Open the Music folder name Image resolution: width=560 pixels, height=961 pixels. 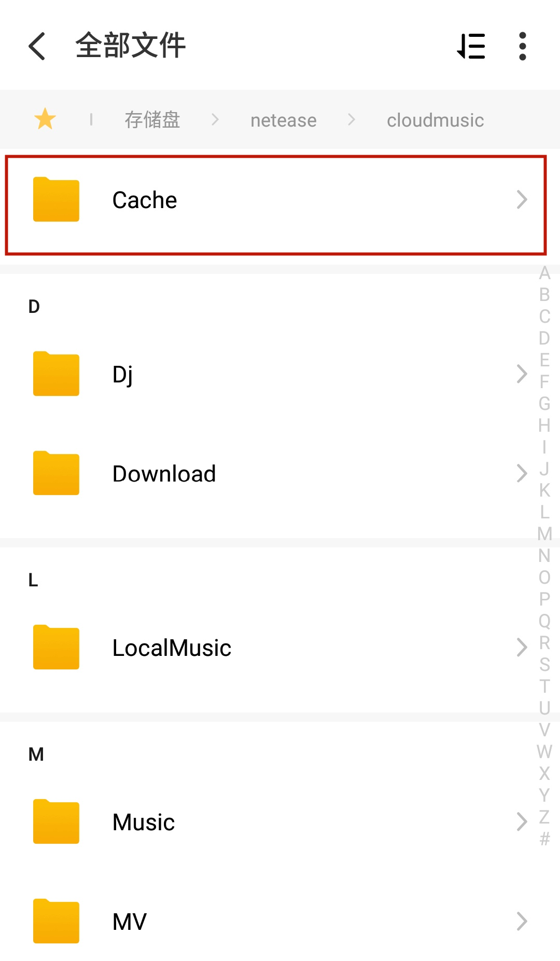[x=144, y=822]
